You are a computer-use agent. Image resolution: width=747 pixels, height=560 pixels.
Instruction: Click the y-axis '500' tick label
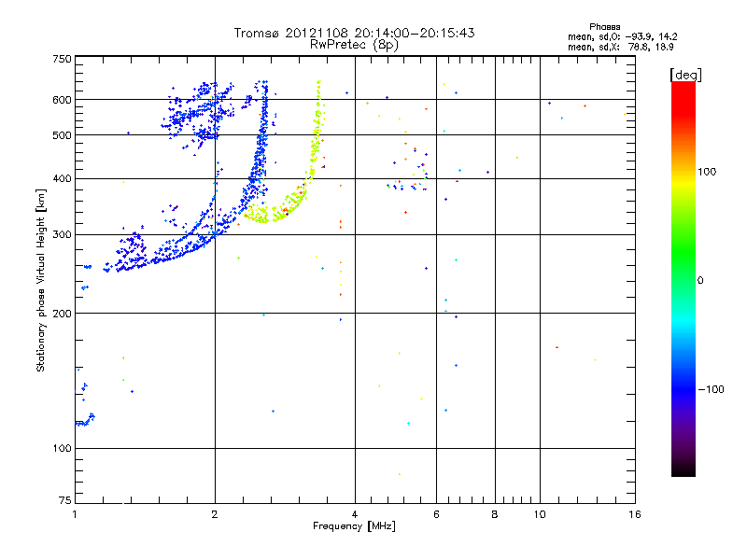point(62,135)
